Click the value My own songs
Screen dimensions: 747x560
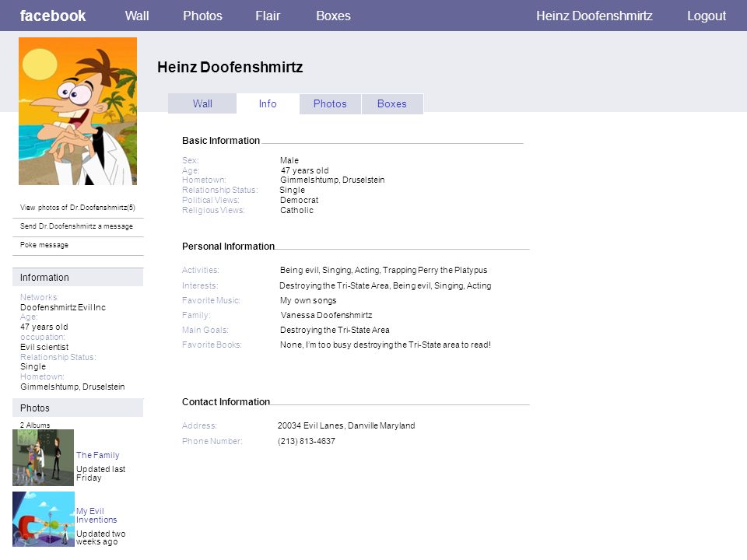pos(308,300)
